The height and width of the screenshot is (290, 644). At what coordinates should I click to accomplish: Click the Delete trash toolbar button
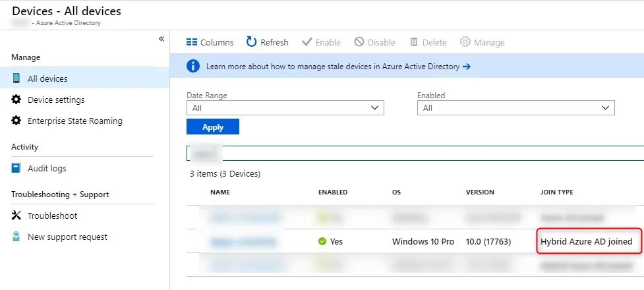coord(428,42)
